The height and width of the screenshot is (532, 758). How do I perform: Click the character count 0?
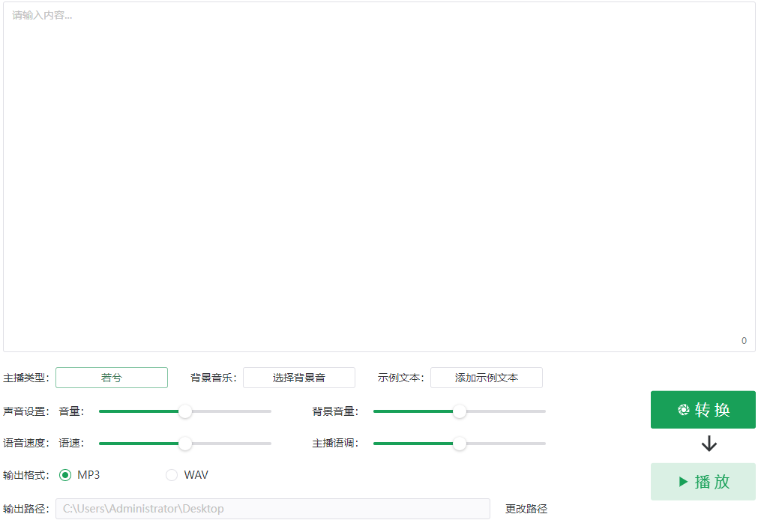744,341
